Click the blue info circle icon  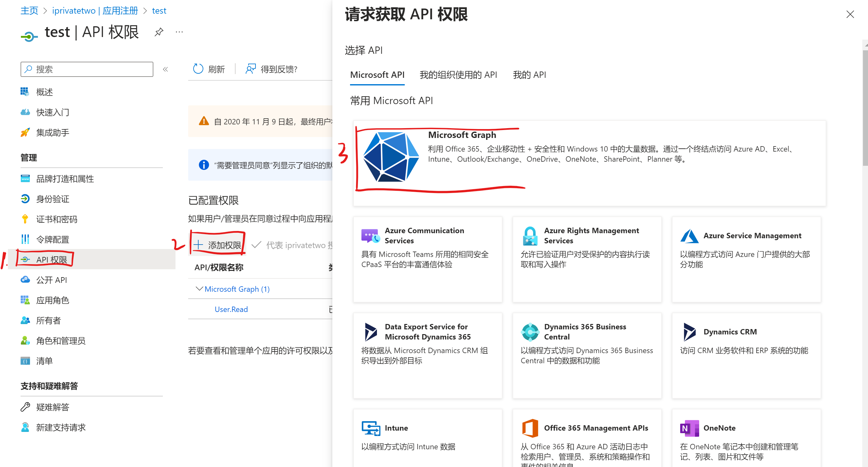coord(204,165)
